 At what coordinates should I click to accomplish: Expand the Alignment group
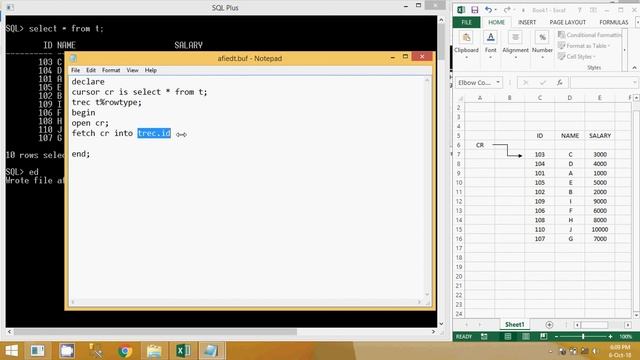coord(516,45)
